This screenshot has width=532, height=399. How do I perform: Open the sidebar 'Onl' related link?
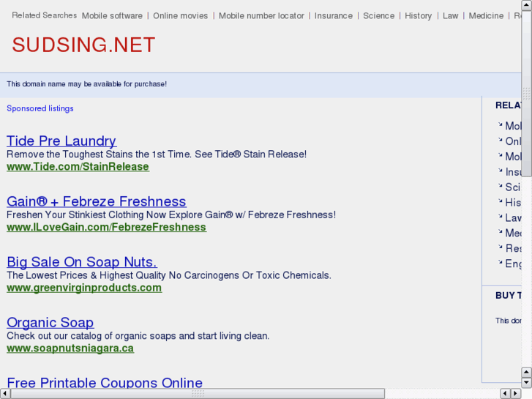[x=513, y=141]
